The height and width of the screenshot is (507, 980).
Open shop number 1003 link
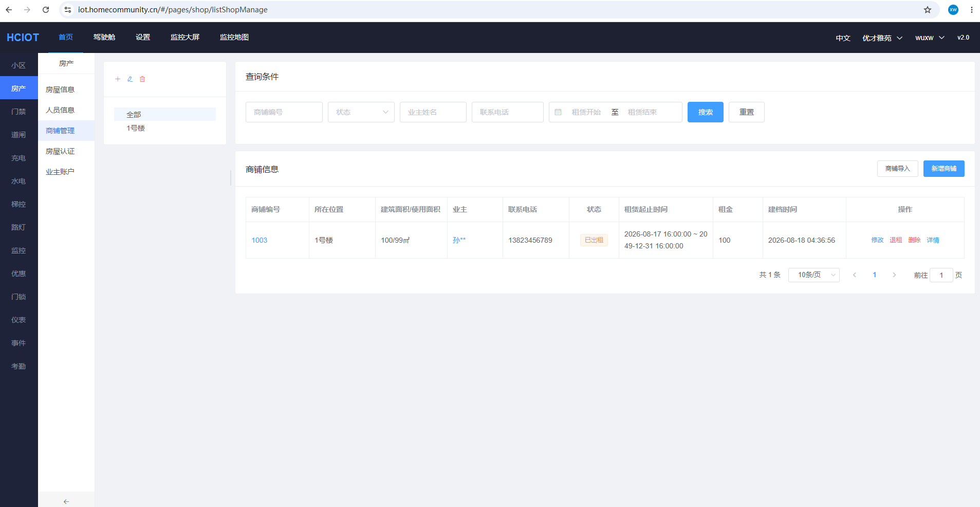(x=260, y=240)
